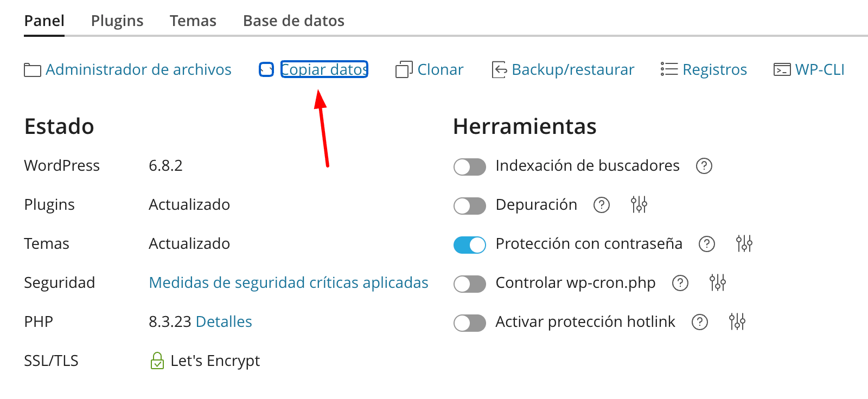Image resolution: width=868 pixels, height=399 pixels.
Task: Open settings sliders for Protección con contraseña
Action: pos(744,244)
